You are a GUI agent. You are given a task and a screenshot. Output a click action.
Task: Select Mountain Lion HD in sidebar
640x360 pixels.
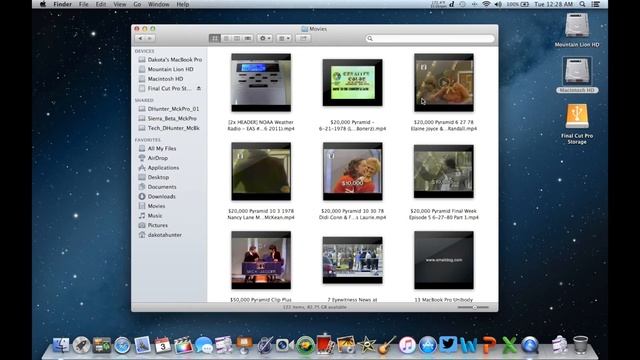[170, 69]
